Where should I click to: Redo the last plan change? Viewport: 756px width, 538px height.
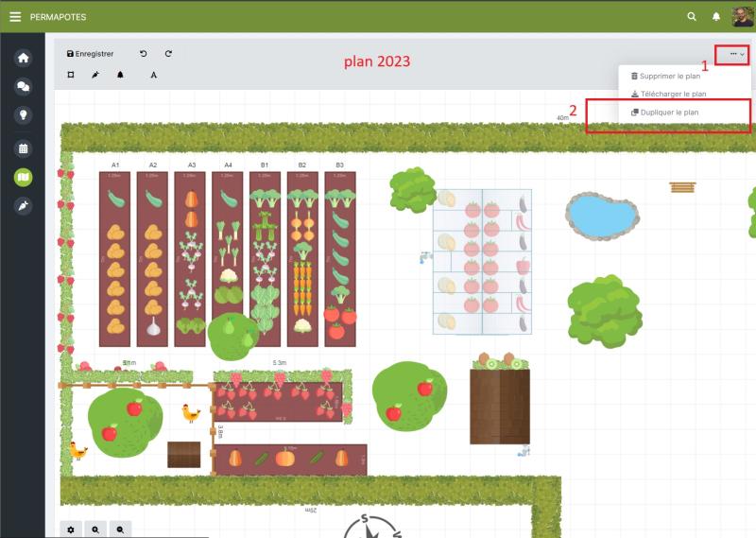point(168,54)
